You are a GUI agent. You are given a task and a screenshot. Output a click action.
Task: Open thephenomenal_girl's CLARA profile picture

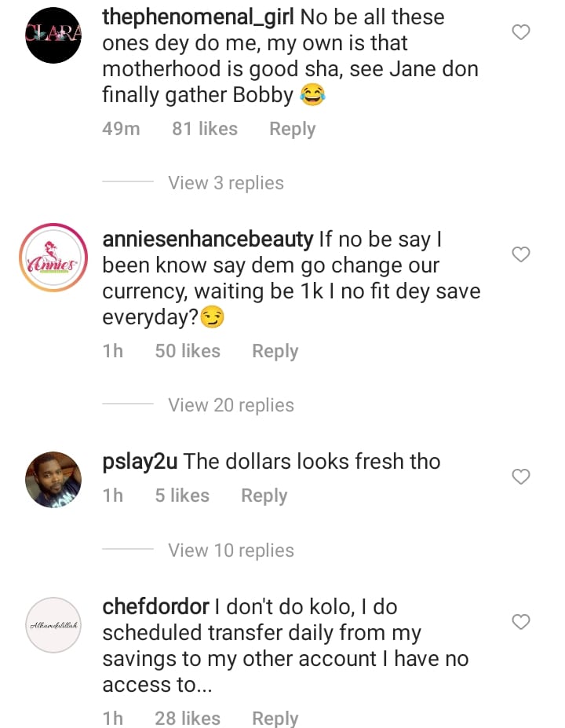point(53,35)
